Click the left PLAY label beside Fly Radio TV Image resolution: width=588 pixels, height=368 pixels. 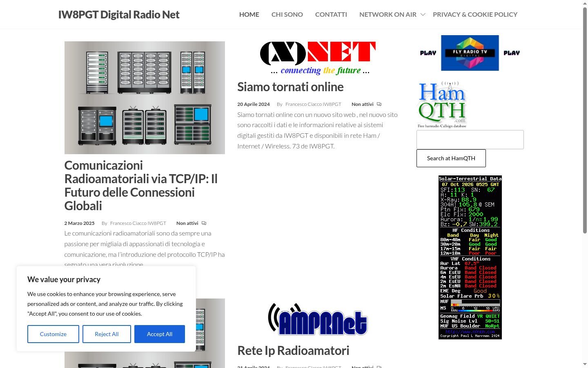coord(428,53)
